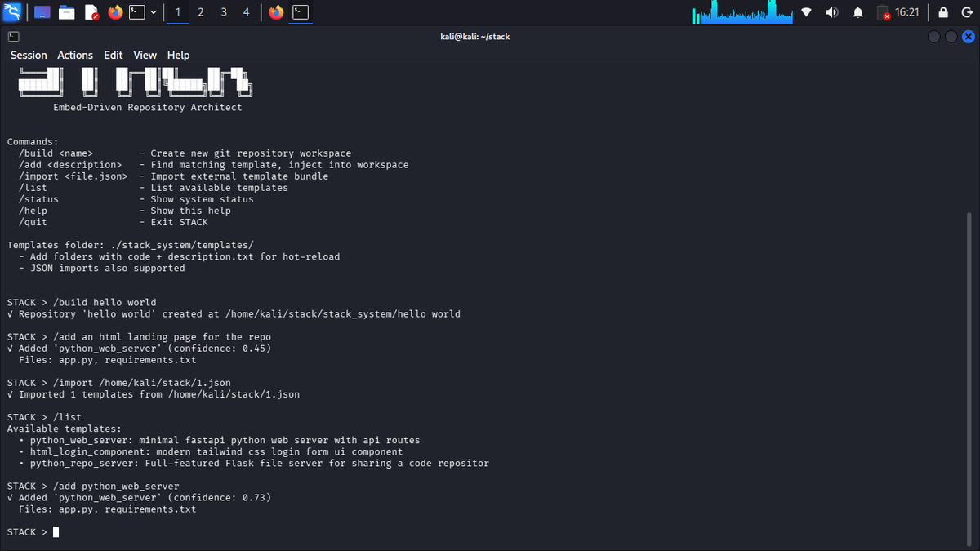980x551 pixels.
Task: Click the '/add python_web_server' prompt line
Action: (x=93, y=485)
